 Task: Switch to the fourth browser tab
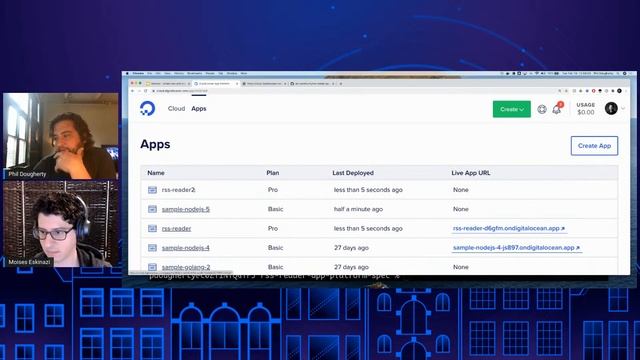click(312, 84)
